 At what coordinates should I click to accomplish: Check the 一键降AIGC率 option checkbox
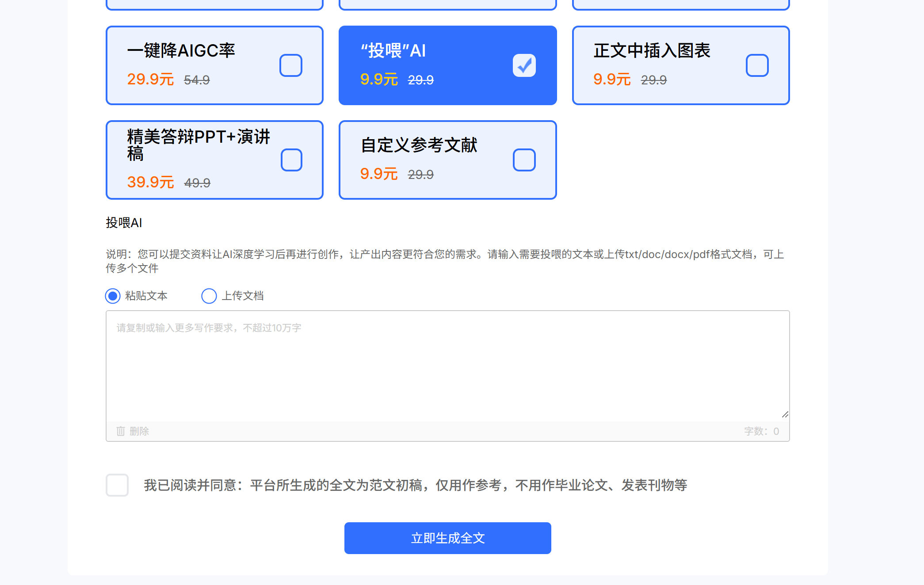pos(290,65)
